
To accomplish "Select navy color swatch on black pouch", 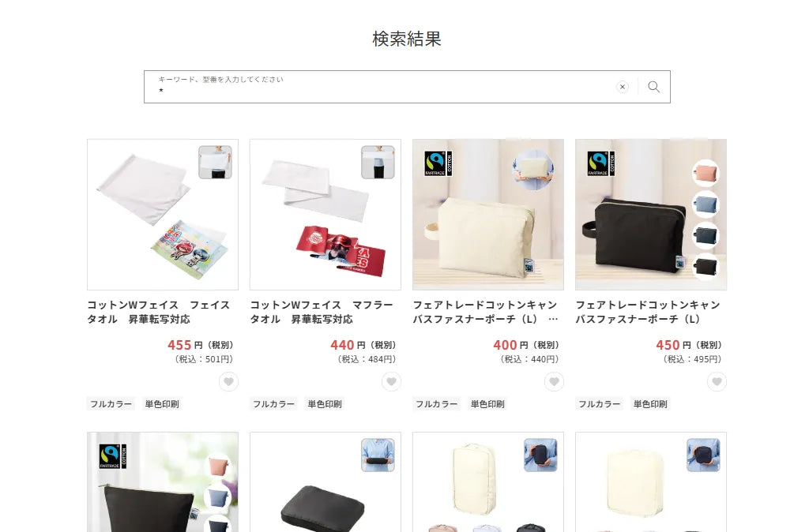I will 706,235.
